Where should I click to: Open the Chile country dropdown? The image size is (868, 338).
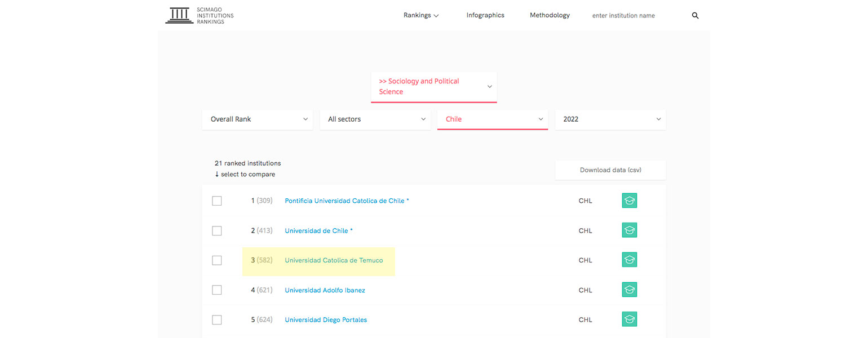[x=493, y=119]
